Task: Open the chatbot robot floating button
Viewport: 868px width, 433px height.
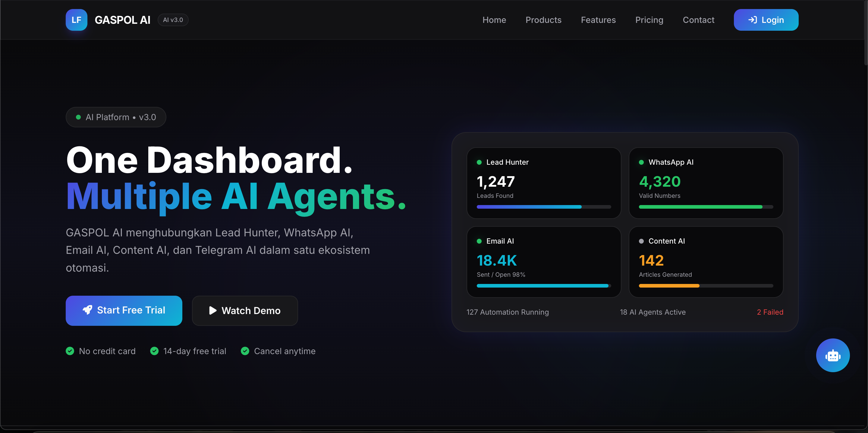Action: pos(833,355)
